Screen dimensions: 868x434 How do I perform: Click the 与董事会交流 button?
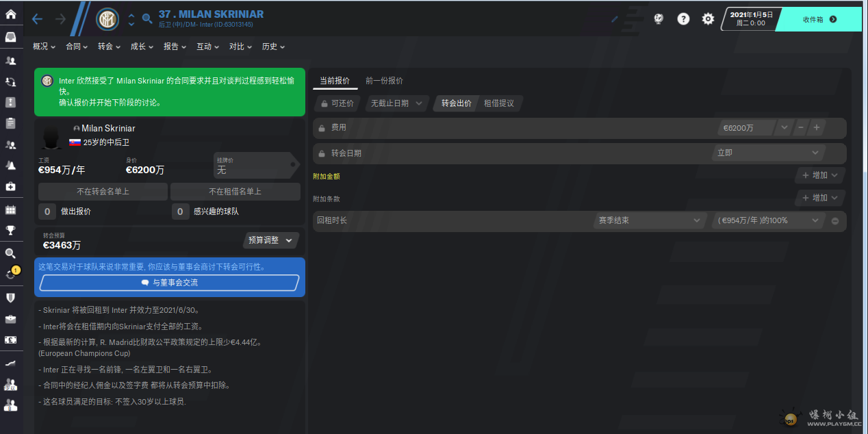(x=170, y=283)
